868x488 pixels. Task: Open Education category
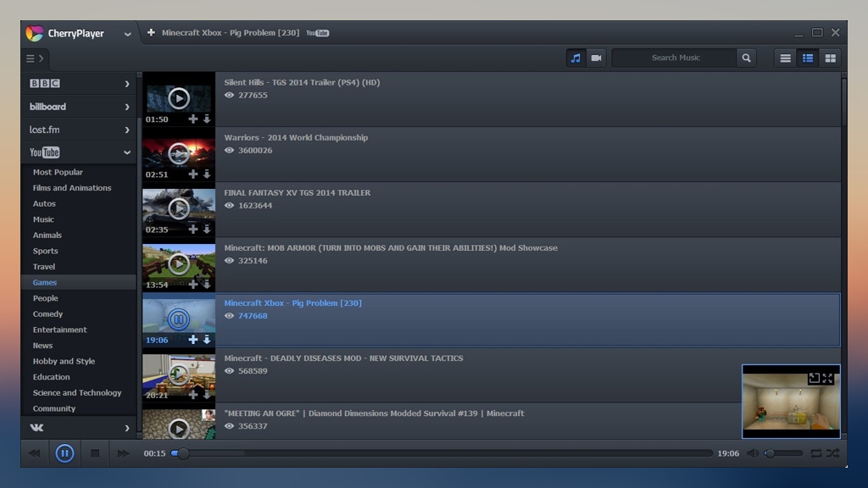click(51, 377)
